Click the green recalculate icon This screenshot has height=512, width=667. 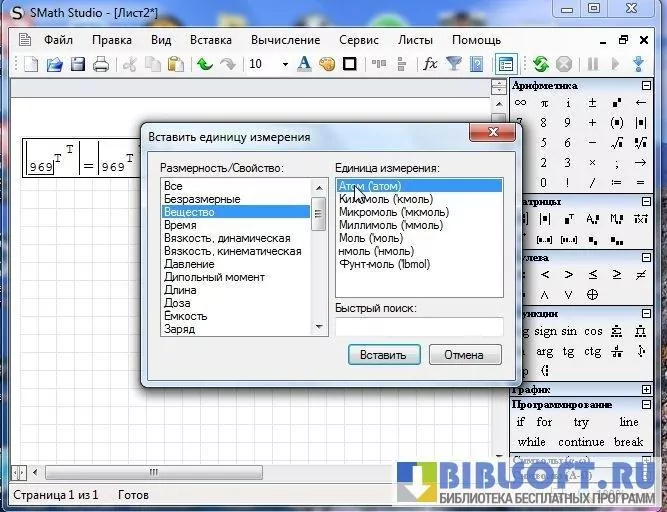(540, 64)
